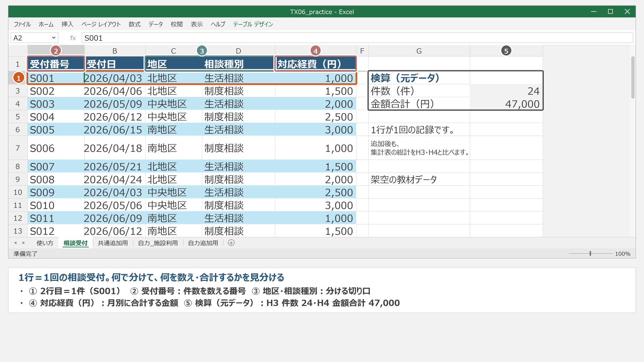Select cell containing S006
644x362 pixels.
[56, 148]
